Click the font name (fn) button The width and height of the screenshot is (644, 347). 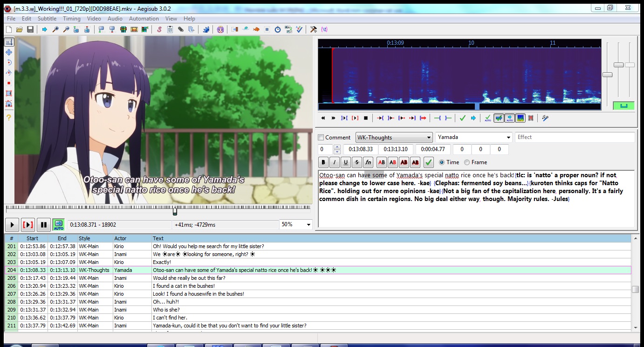click(x=368, y=162)
